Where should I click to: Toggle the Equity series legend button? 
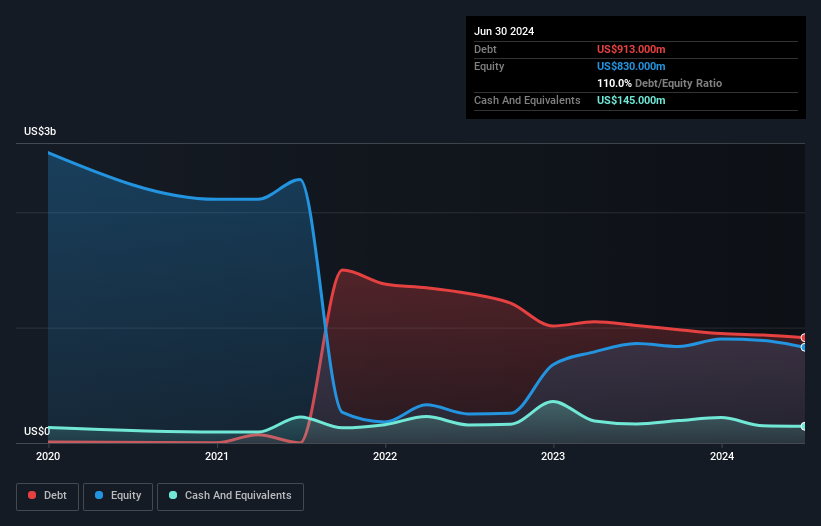click(x=118, y=496)
